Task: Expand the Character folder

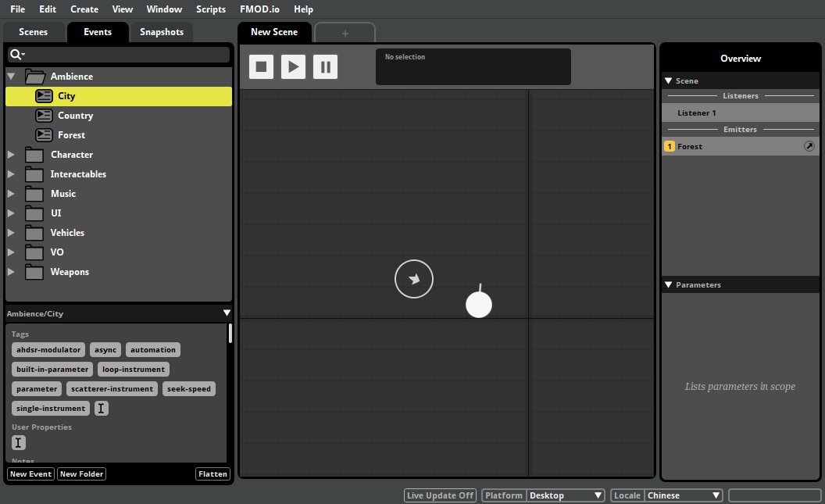Action: (12, 155)
